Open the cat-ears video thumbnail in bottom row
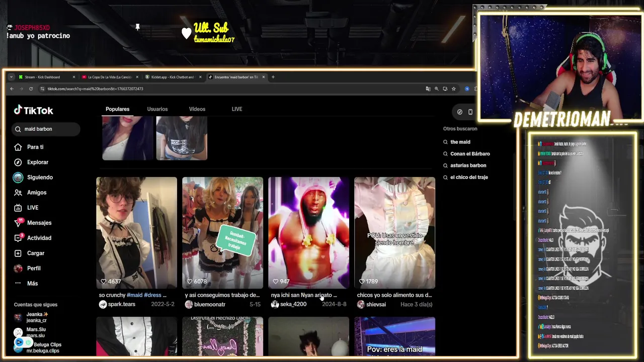 point(308,336)
